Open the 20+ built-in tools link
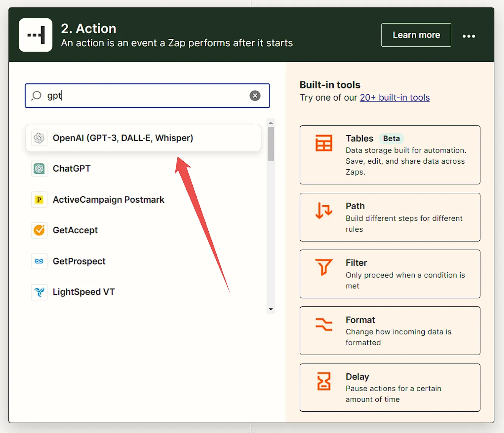504x433 pixels. [395, 98]
